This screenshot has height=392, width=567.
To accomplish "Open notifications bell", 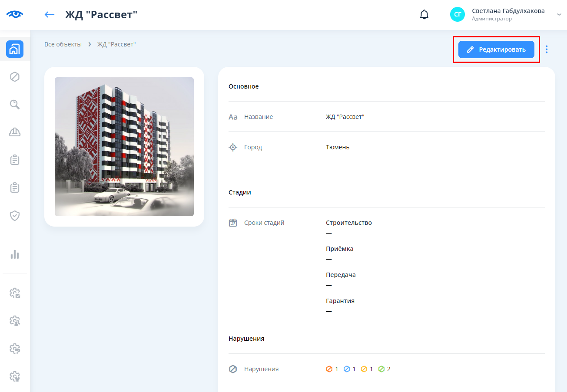I will point(424,15).
